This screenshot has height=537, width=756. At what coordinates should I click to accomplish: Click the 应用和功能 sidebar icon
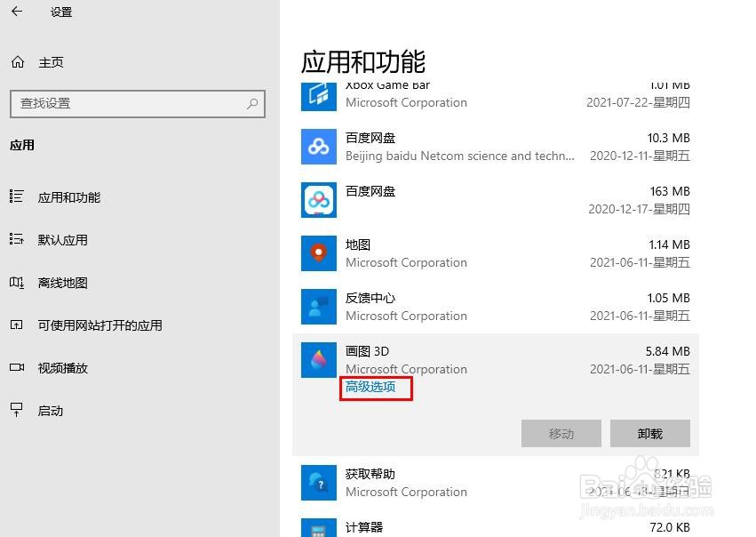[16, 196]
